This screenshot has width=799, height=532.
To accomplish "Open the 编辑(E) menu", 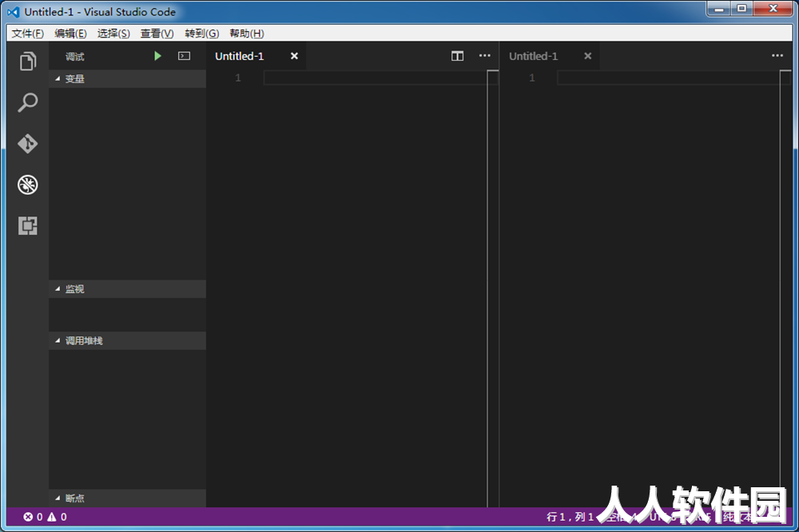I will click(70, 34).
